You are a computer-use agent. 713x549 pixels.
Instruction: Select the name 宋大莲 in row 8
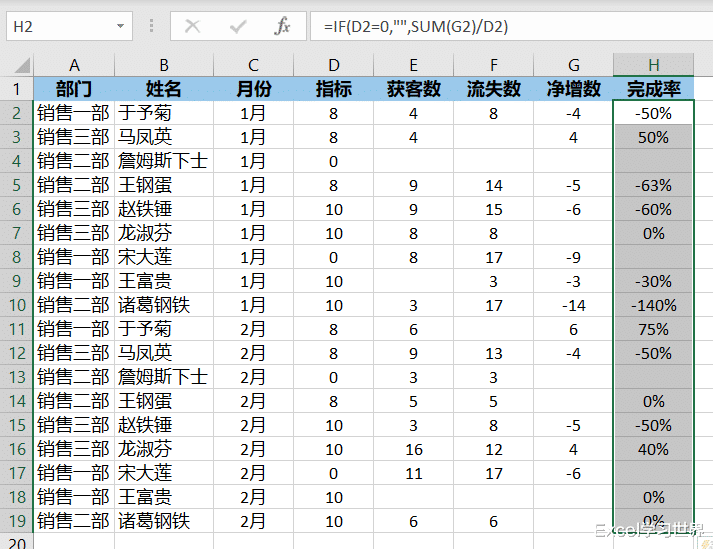(164, 257)
